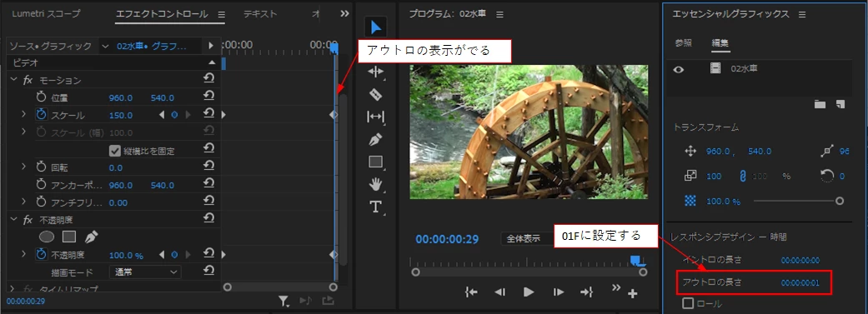This screenshot has width=868, height=314.
Task: Click create group folder icon
Action: tap(820, 104)
